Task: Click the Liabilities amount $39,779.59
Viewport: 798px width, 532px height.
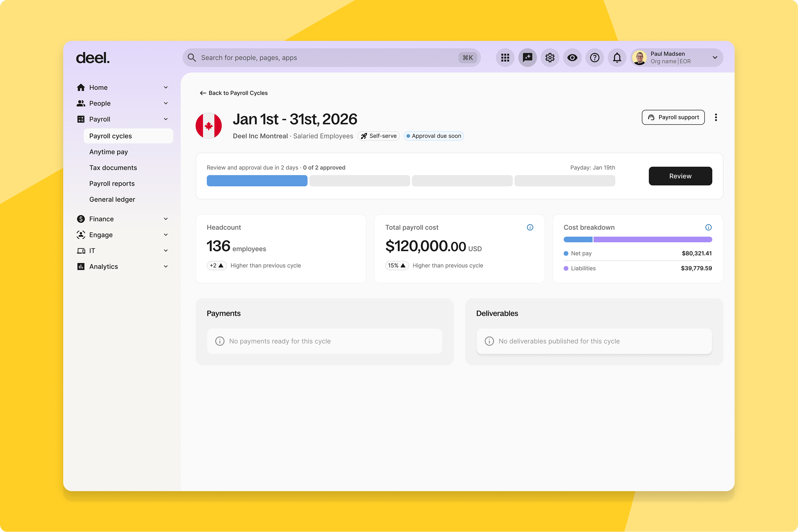Action: [x=696, y=268]
